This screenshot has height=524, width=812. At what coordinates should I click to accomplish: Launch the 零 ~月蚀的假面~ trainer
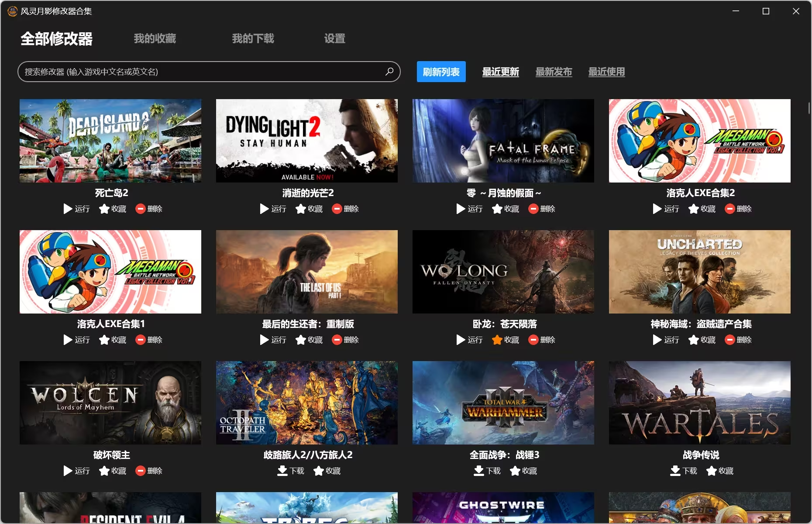(470, 209)
